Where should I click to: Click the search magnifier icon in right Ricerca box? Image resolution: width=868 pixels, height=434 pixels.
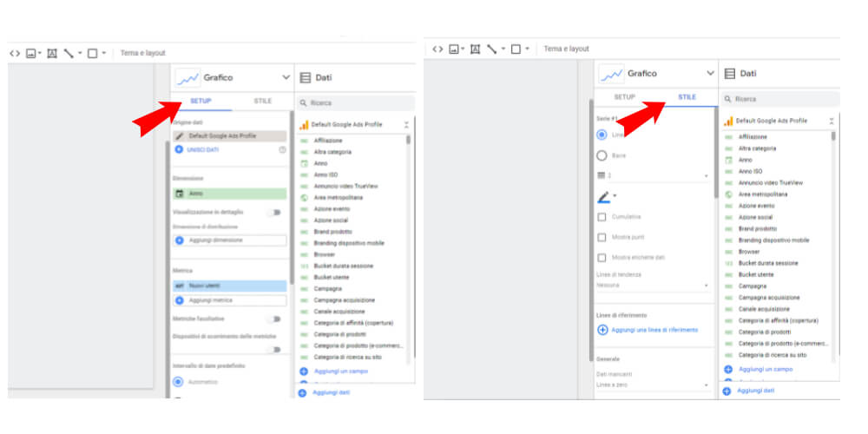728,99
